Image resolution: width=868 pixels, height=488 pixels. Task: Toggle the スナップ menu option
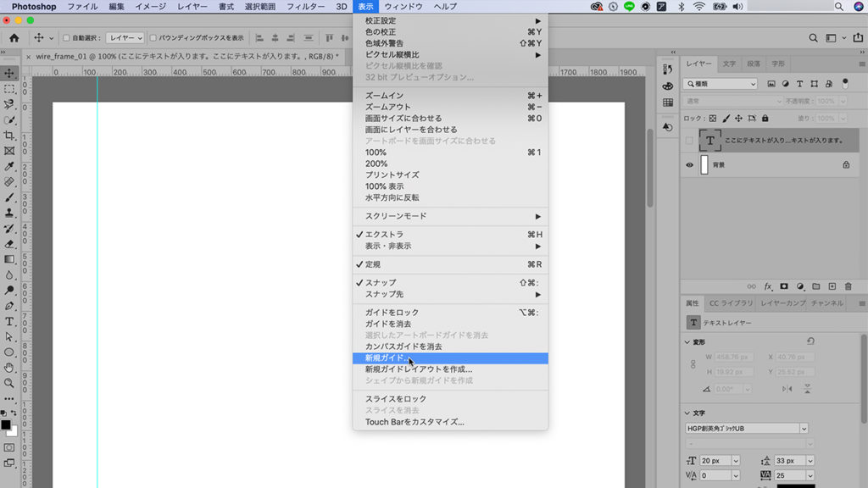(x=451, y=283)
